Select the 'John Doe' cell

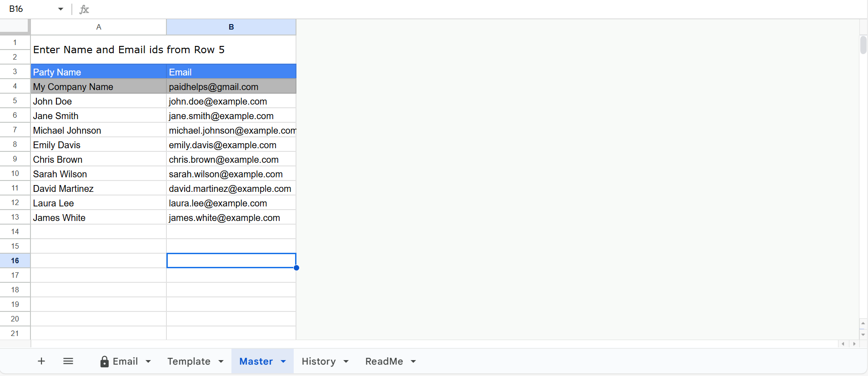tap(99, 101)
